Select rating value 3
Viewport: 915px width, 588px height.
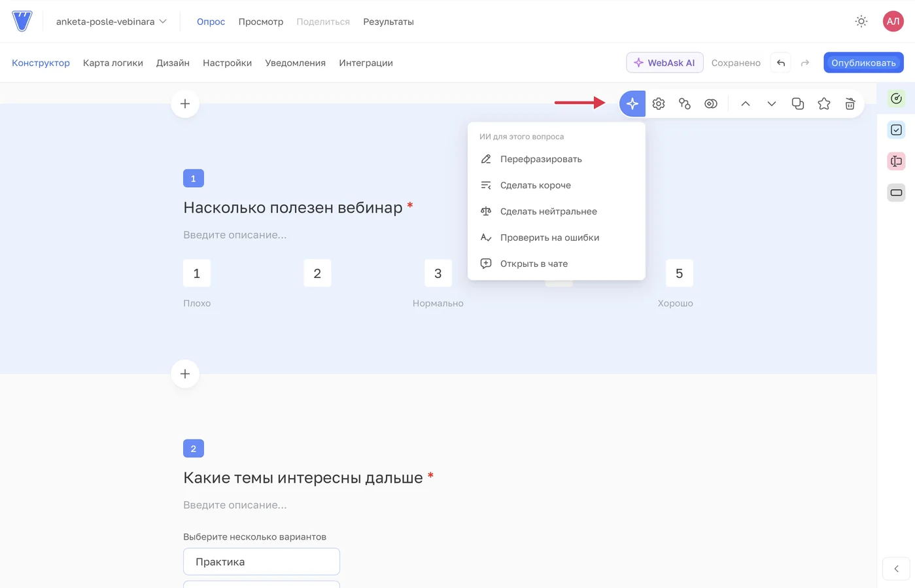(x=438, y=273)
